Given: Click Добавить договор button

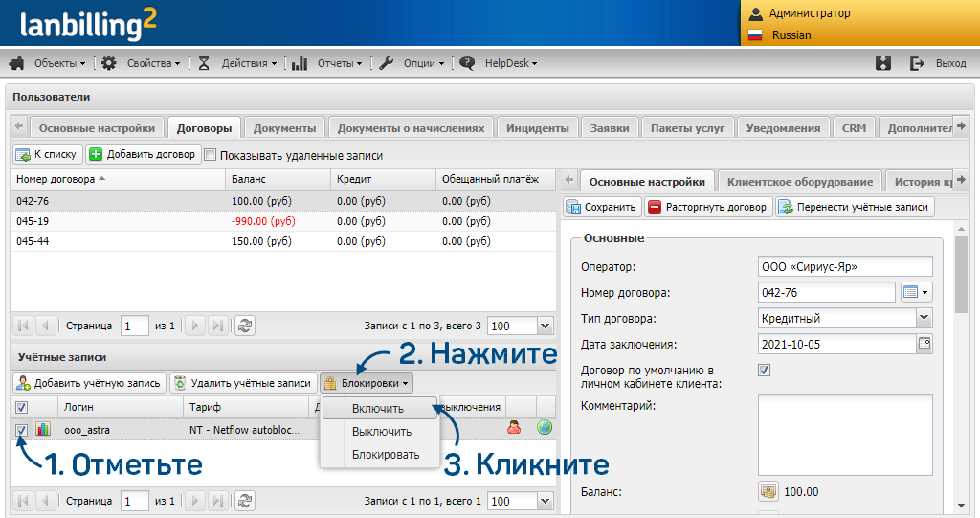Looking at the screenshot, I should pos(144,154).
